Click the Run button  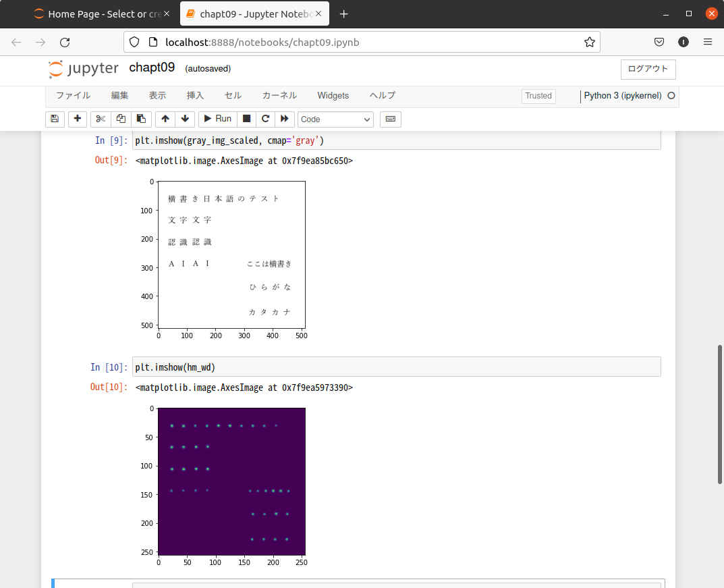tap(217, 119)
